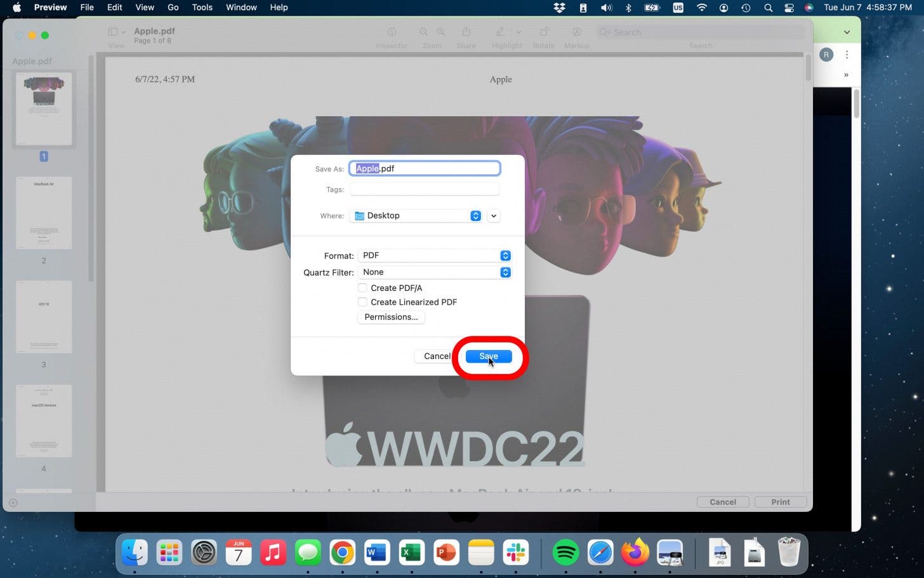This screenshot has width=924, height=578.
Task: Click the Zoom out magnifier icon
Action: click(423, 32)
